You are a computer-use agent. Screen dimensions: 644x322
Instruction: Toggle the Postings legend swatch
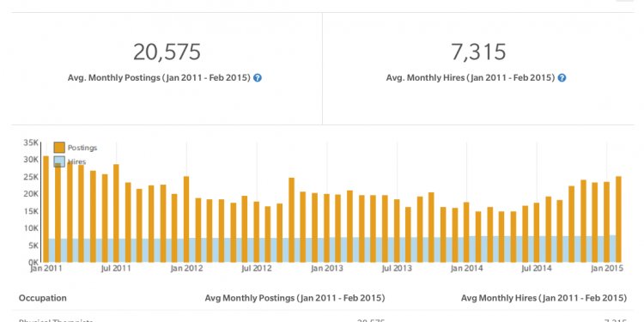[59, 148]
